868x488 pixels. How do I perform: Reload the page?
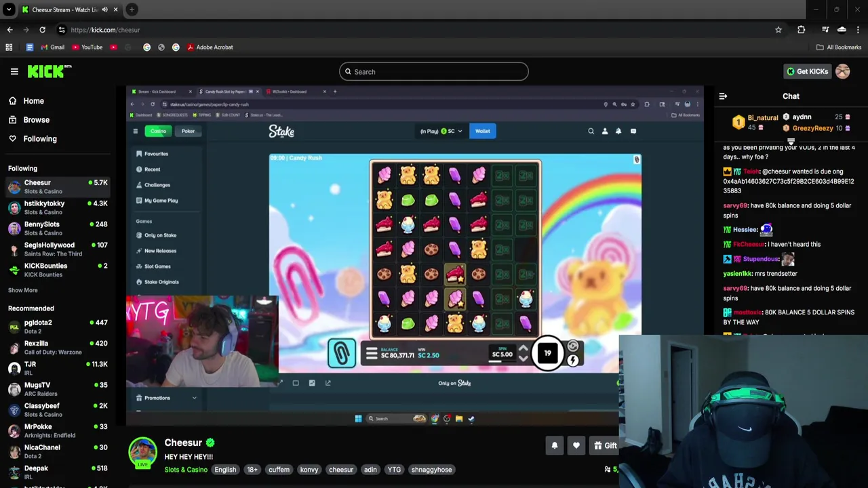click(42, 30)
